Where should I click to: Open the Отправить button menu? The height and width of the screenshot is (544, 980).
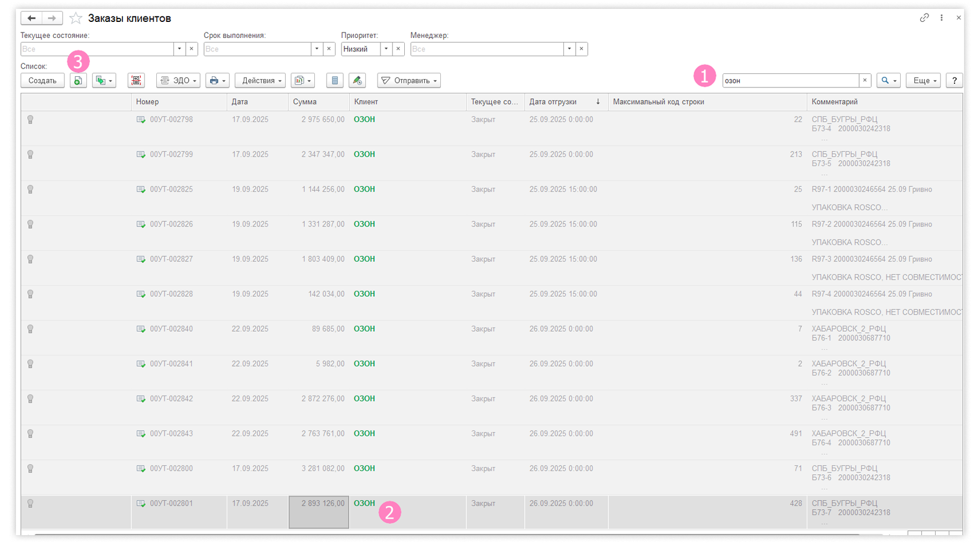(409, 81)
